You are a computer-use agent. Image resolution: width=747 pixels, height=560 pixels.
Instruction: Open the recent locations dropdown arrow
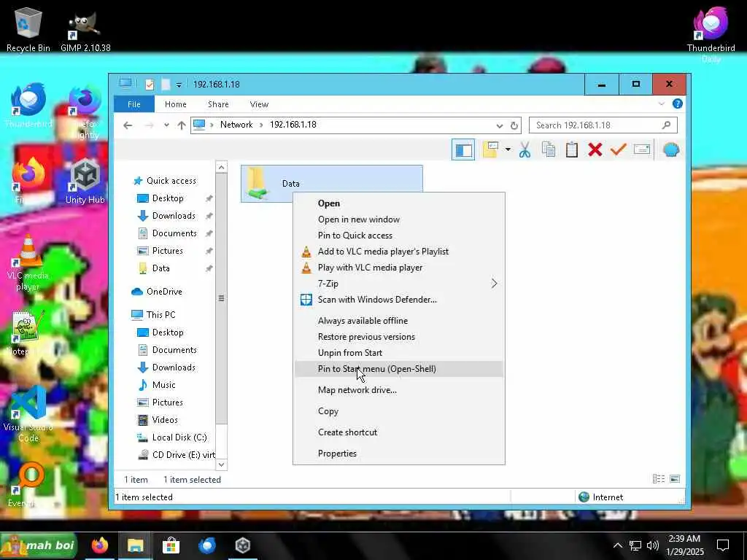tap(166, 125)
